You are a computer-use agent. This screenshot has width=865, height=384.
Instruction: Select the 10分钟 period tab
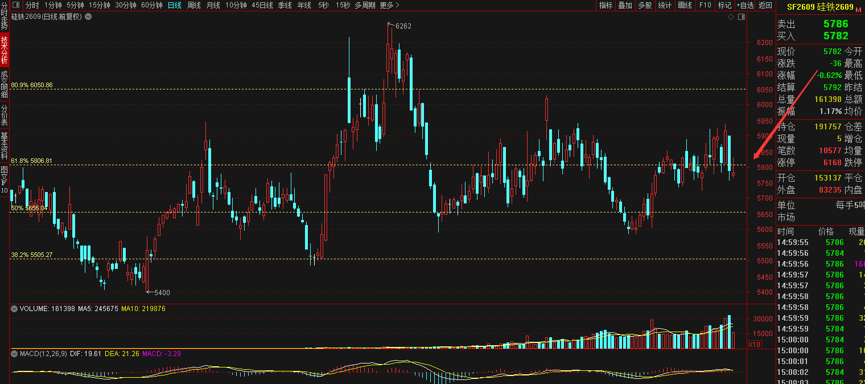tap(236, 5)
